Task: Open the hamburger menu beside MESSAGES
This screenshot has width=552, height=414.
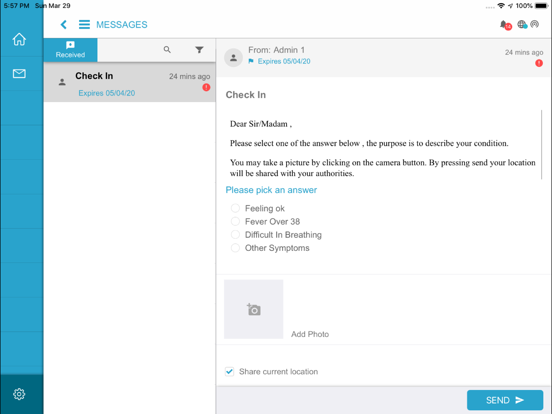Action: [x=84, y=24]
